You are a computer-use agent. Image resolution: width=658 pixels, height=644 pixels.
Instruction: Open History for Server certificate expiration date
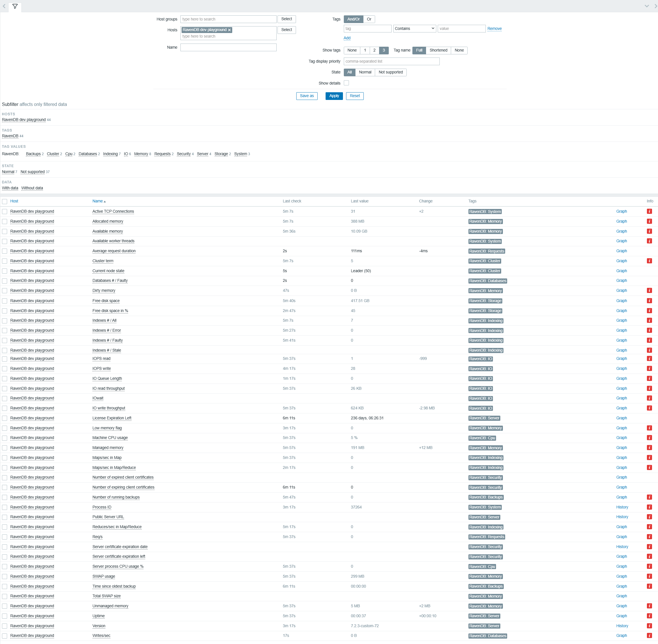(x=622, y=547)
